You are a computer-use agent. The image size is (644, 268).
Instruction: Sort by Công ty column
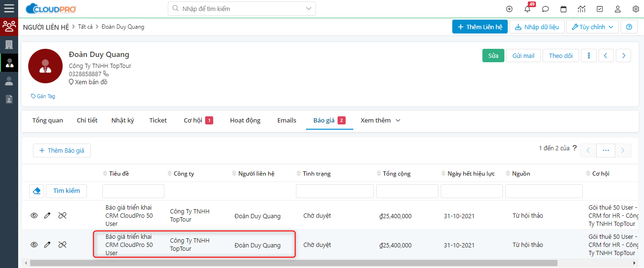click(x=181, y=173)
